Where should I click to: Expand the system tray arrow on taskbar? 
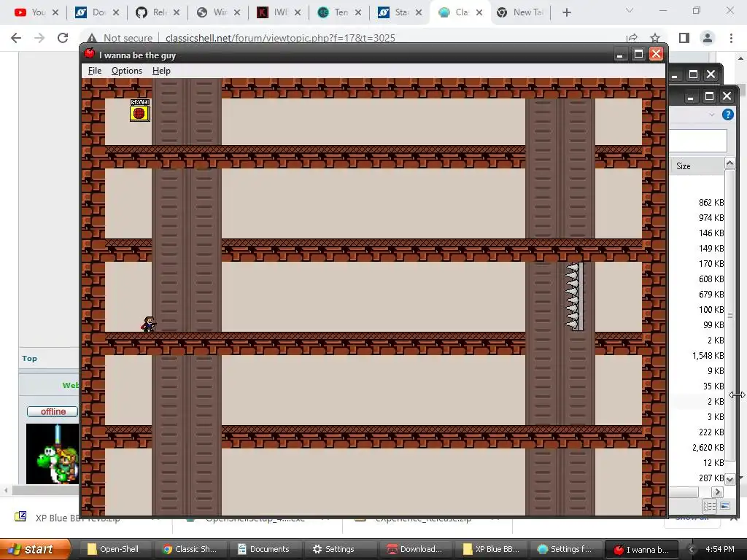(x=692, y=550)
